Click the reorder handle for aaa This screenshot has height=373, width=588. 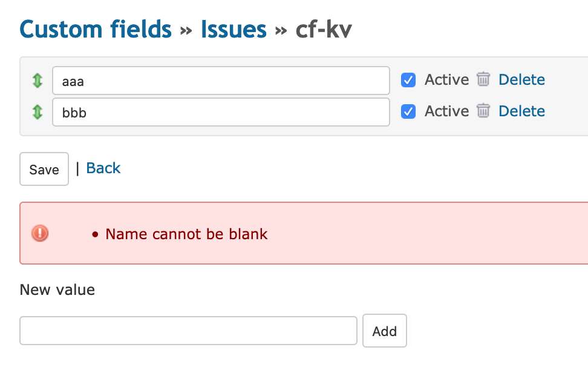click(x=38, y=80)
